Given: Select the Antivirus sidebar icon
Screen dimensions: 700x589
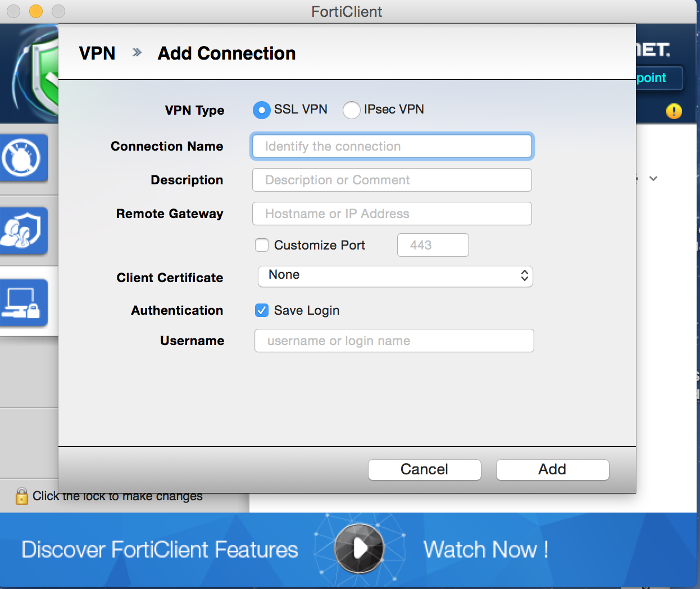Looking at the screenshot, I should point(25,158).
